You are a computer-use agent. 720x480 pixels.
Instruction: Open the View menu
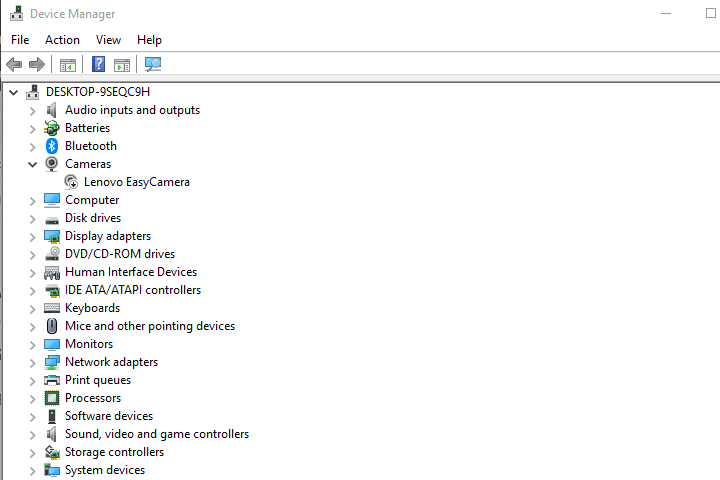click(x=108, y=40)
